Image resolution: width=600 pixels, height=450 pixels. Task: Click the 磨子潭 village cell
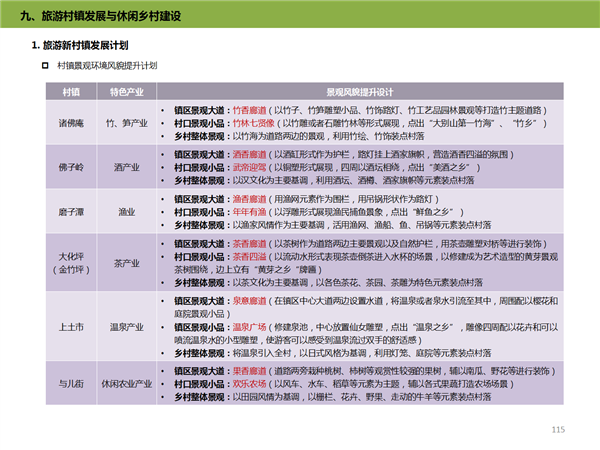pyautogui.click(x=71, y=212)
